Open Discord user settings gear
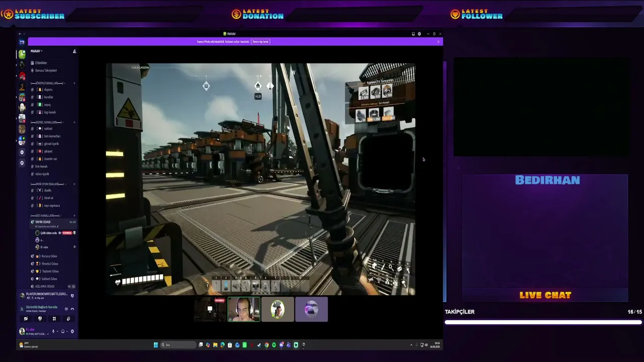The width and height of the screenshot is (644, 362). (x=72, y=332)
